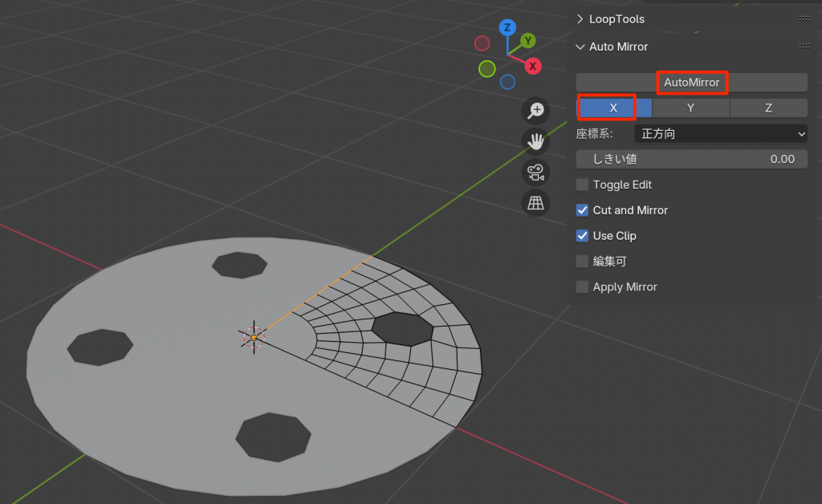Select the X axis mirror button

(613, 108)
